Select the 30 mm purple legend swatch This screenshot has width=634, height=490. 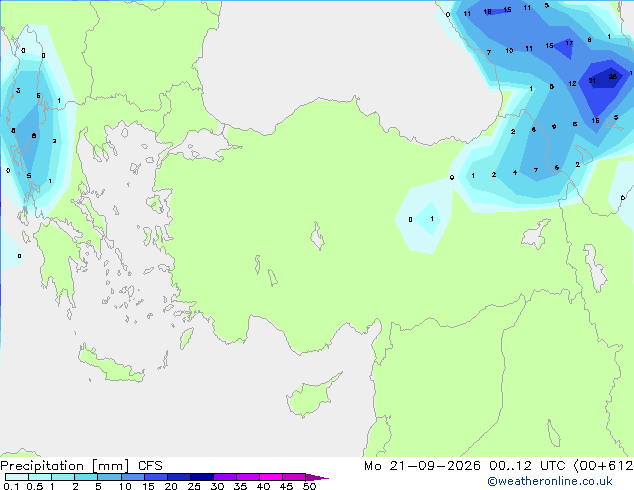[x=225, y=477]
